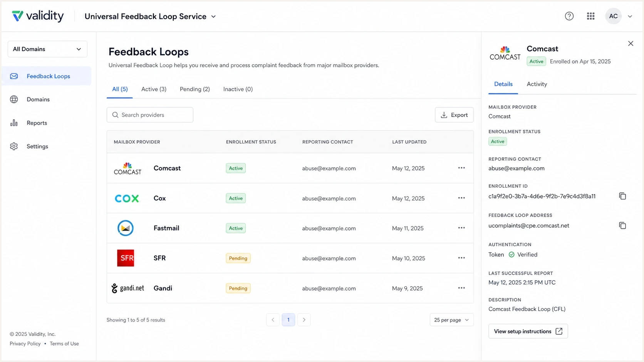
Task: Switch to the Active (3) tab
Action: click(154, 89)
